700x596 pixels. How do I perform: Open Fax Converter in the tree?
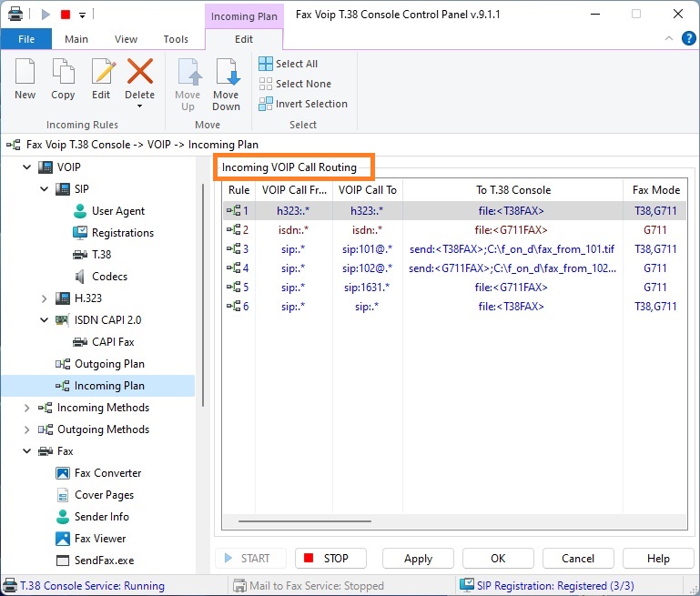coord(98,473)
